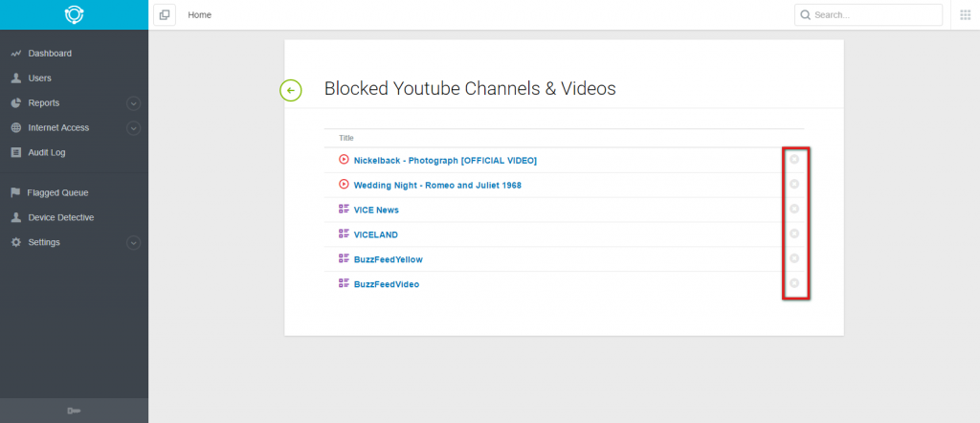Expand the Internet Access submenu chevron

pyautogui.click(x=133, y=128)
